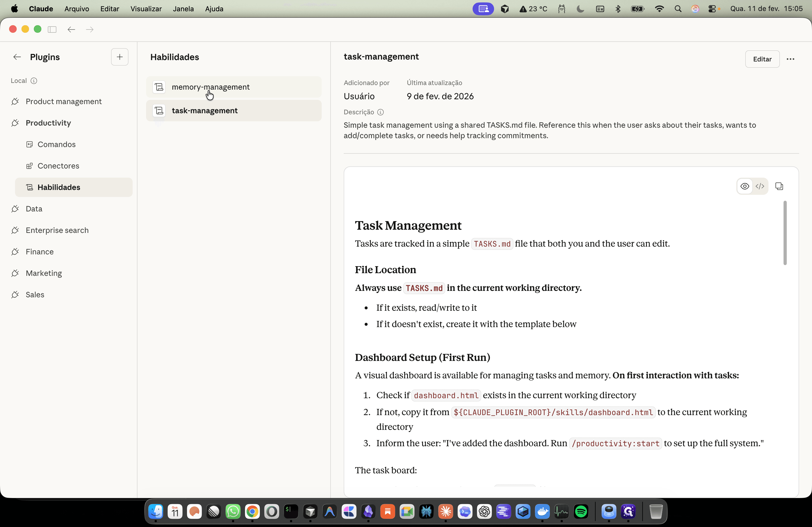
Task: Open the Visualizar menu
Action: (x=146, y=9)
